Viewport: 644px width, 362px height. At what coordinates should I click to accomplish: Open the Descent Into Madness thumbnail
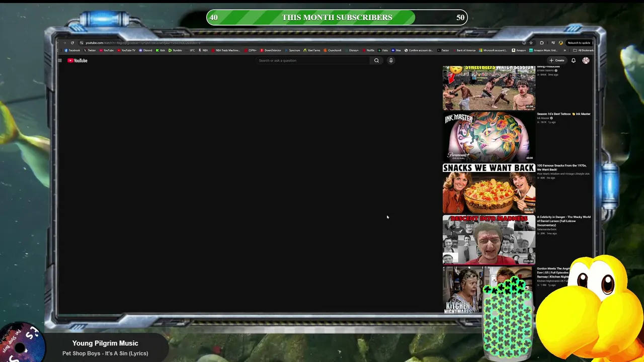pos(489,239)
